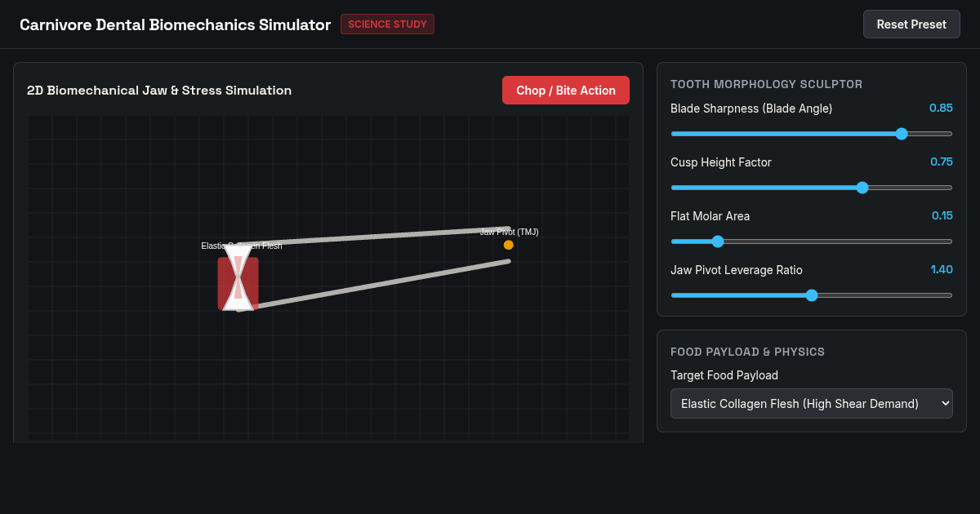
Task: Click the orange Jaw Pivot (TMJ) dot
Action: click(x=509, y=245)
